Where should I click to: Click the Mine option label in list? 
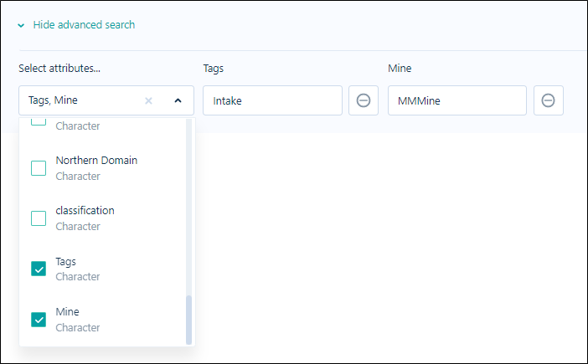point(68,311)
